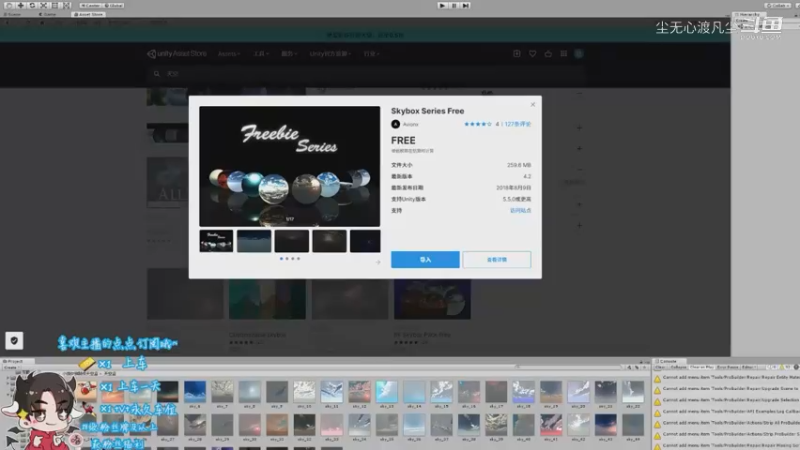The width and height of the screenshot is (800, 450).
Task: Open the user account avatar
Action: [x=579, y=54]
